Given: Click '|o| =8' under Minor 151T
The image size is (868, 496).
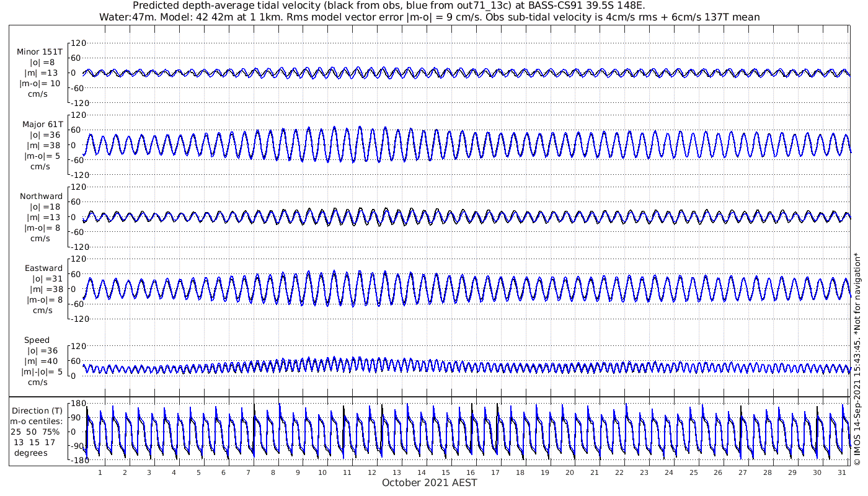Looking at the screenshot, I should (x=42, y=63).
